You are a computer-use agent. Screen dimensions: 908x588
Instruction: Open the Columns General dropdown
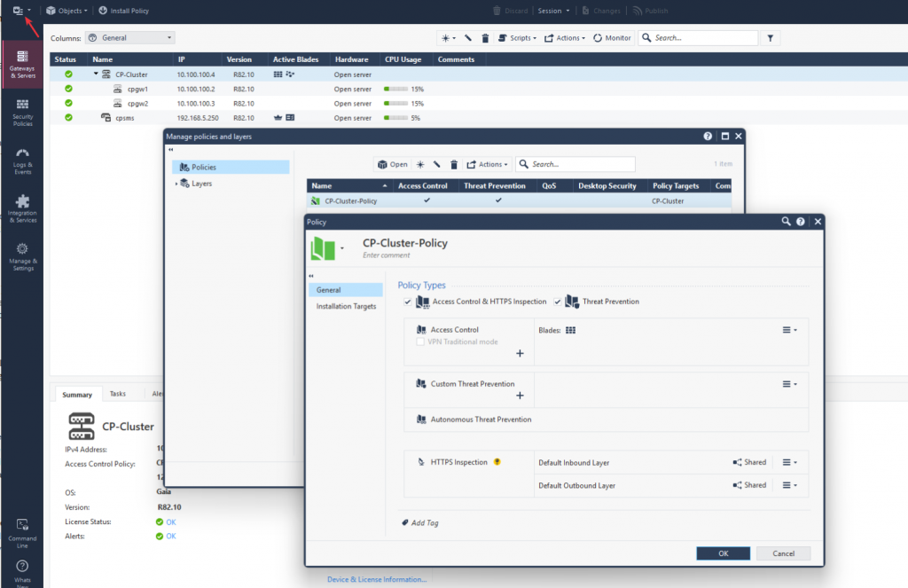coord(130,37)
